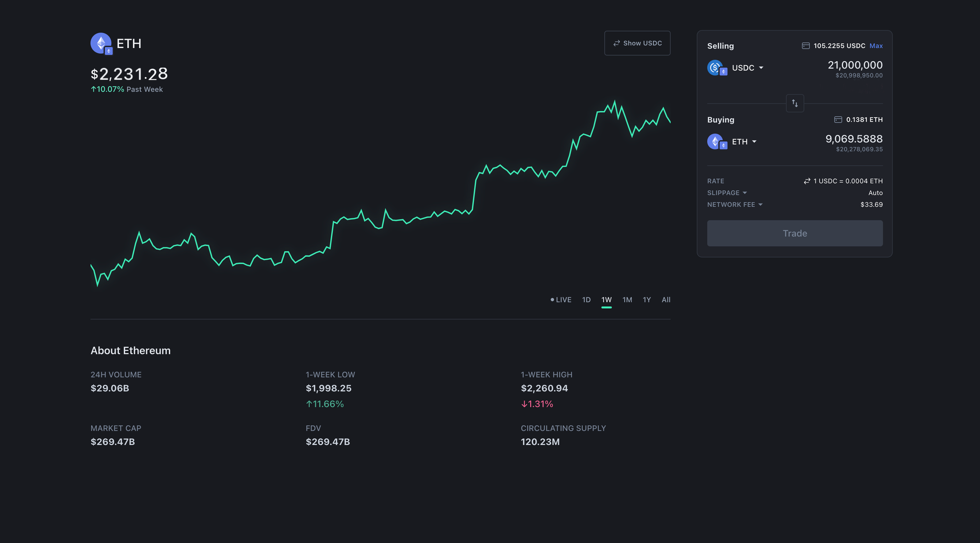This screenshot has height=543, width=980.
Task: Click the swap direction arrows icon
Action: pyautogui.click(x=795, y=103)
